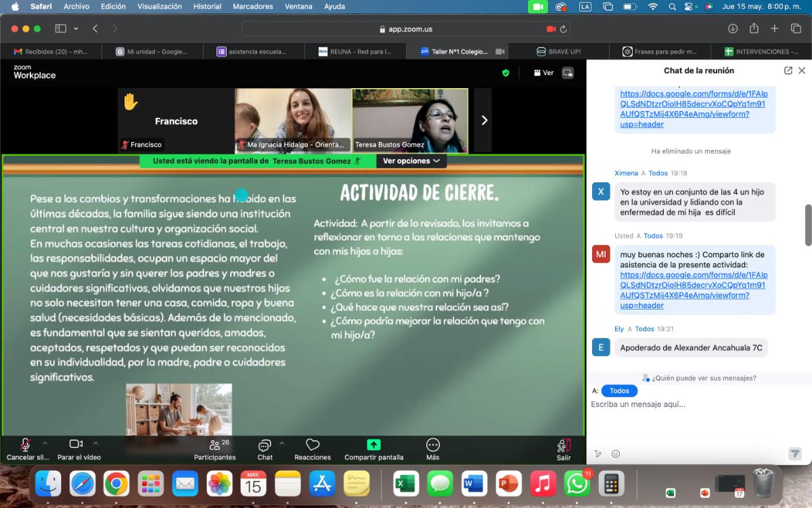Expand the Ver opciones dropdown
812x508 pixels.
(411, 161)
